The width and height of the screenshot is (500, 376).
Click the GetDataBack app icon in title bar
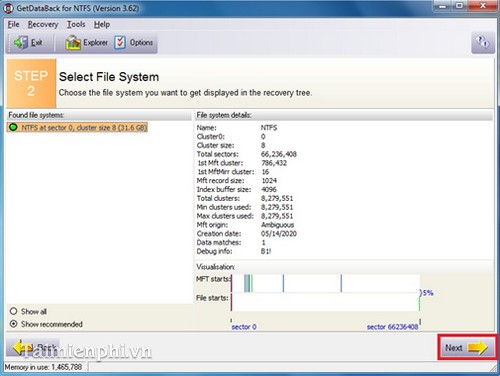click(8, 8)
